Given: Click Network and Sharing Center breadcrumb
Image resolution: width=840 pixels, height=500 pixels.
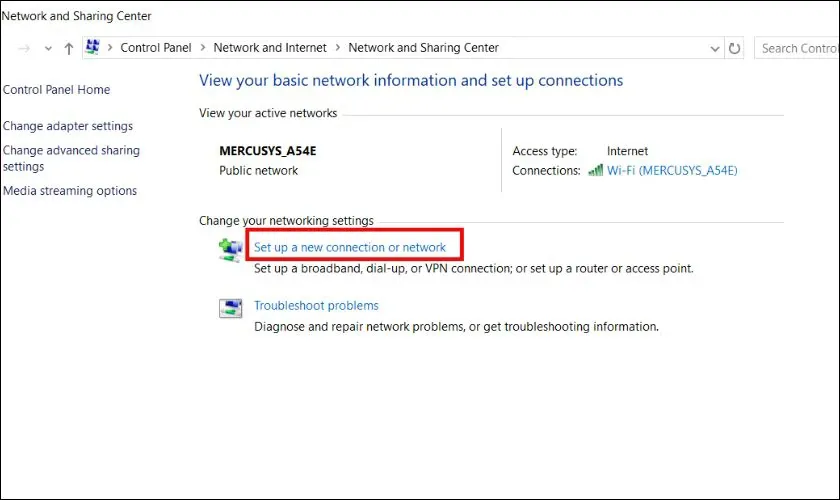Looking at the screenshot, I should (423, 48).
